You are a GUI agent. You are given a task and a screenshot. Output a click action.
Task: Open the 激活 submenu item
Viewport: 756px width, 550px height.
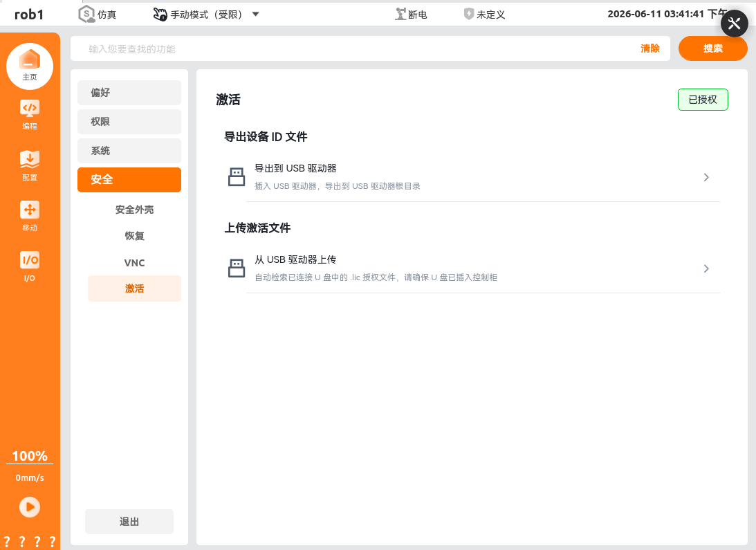click(x=134, y=288)
